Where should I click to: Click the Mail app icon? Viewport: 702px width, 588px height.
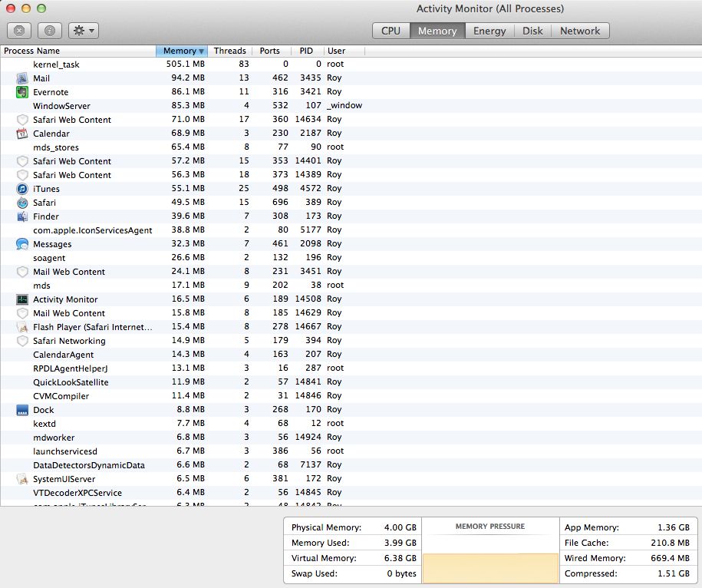click(x=22, y=78)
